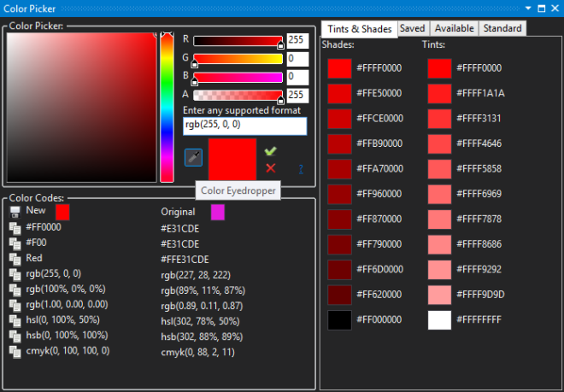This screenshot has width=564, height=392.
Task: Click the R value input box
Action: [296, 40]
